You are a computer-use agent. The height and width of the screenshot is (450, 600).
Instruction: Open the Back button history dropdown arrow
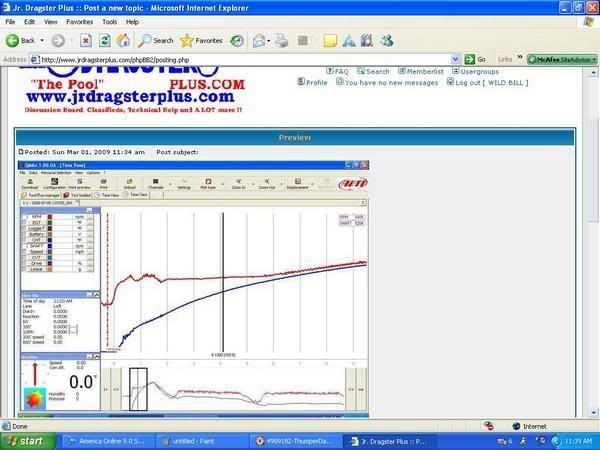point(42,41)
